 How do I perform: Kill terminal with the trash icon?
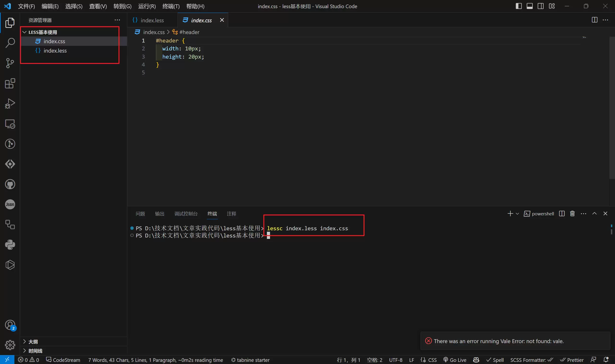click(572, 214)
